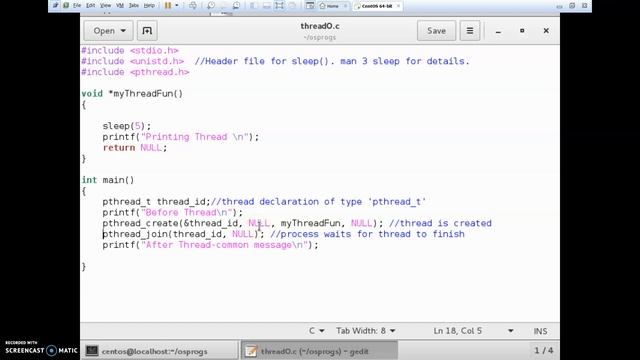Switch to the VMware Home tab
Image resolution: width=640 pixels, height=360 pixels.
click(333, 6)
